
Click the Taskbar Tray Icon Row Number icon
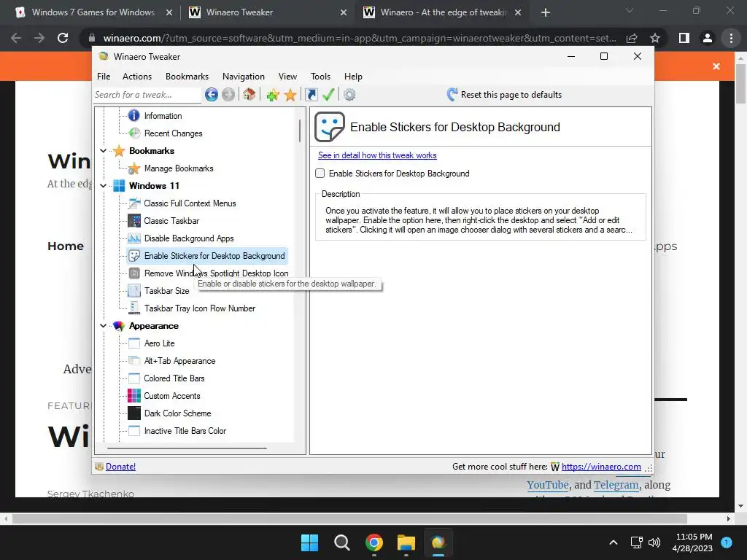click(134, 308)
